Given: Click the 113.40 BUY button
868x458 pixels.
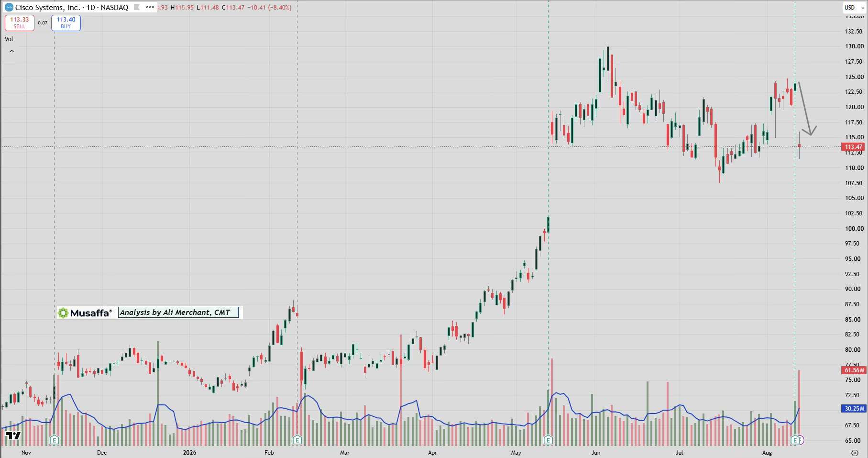Looking at the screenshot, I should point(66,23).
